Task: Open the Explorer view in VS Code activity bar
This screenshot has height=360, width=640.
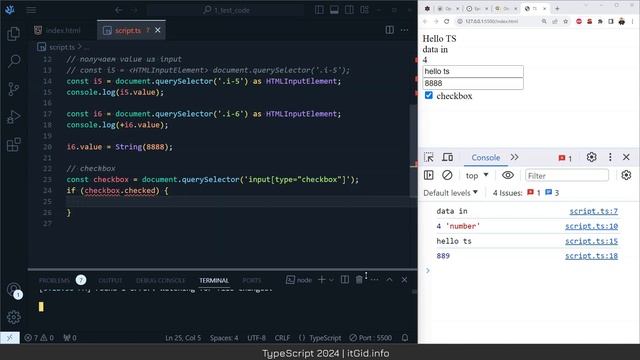Action: [x=13, y=33]
